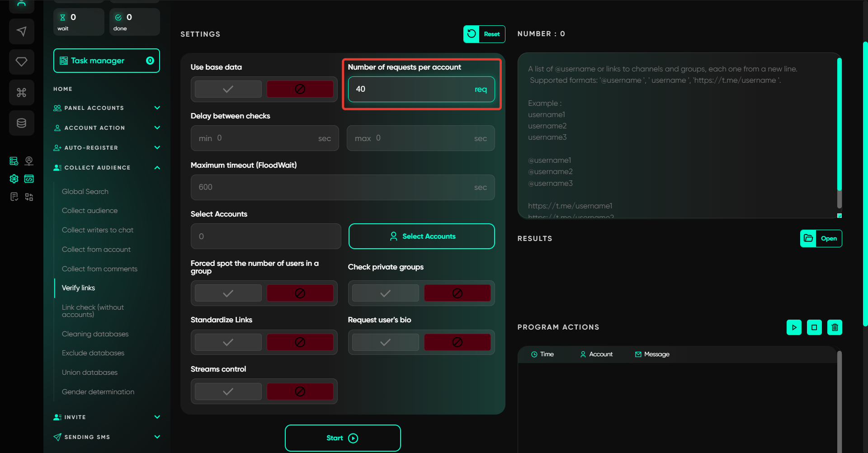Start the program with the play icon
The width and height of the screenshot is (868, 453).
pos(794,327)
